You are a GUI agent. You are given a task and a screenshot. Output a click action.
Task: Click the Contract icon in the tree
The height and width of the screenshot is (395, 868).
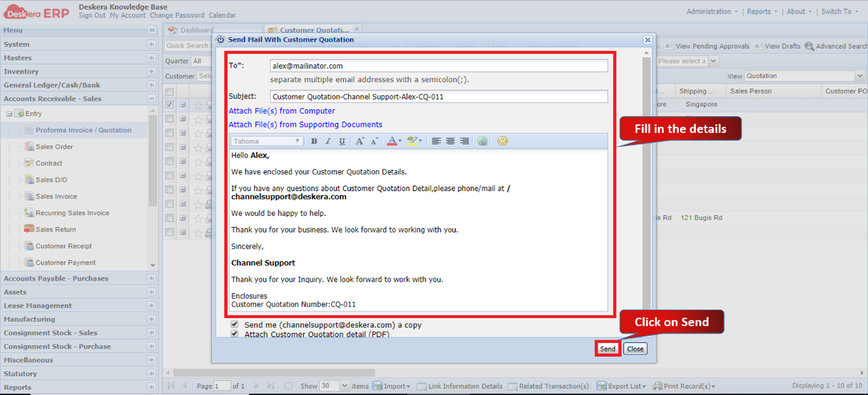click(30, 163)
